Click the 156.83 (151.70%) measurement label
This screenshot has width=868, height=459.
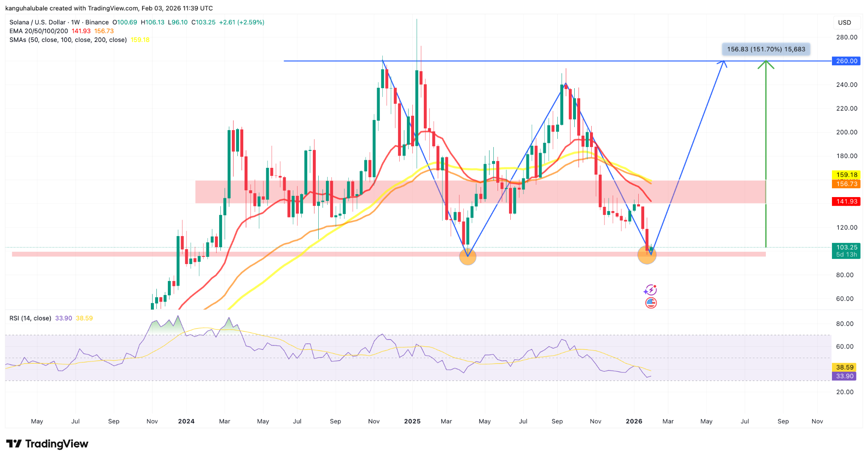pos(765,49)
